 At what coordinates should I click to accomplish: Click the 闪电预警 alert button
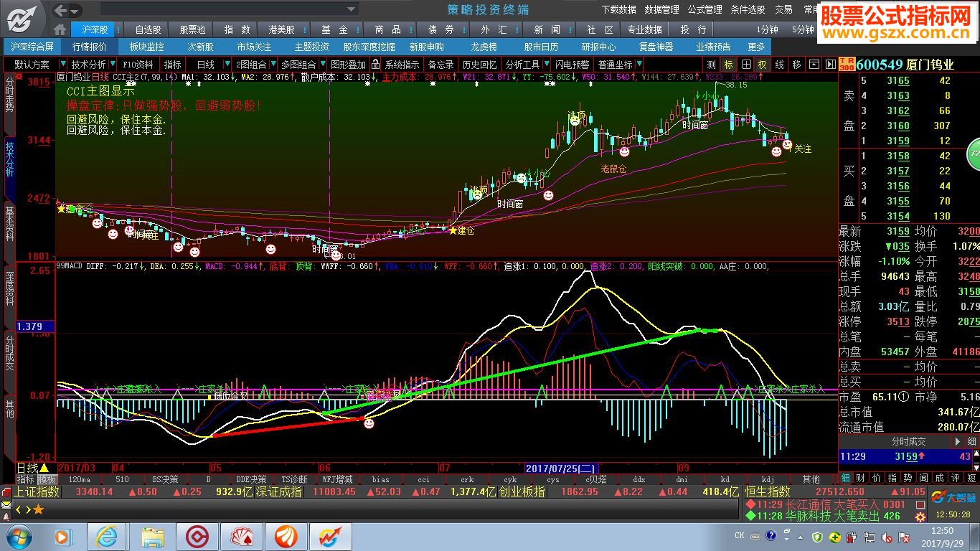[572, 65]
